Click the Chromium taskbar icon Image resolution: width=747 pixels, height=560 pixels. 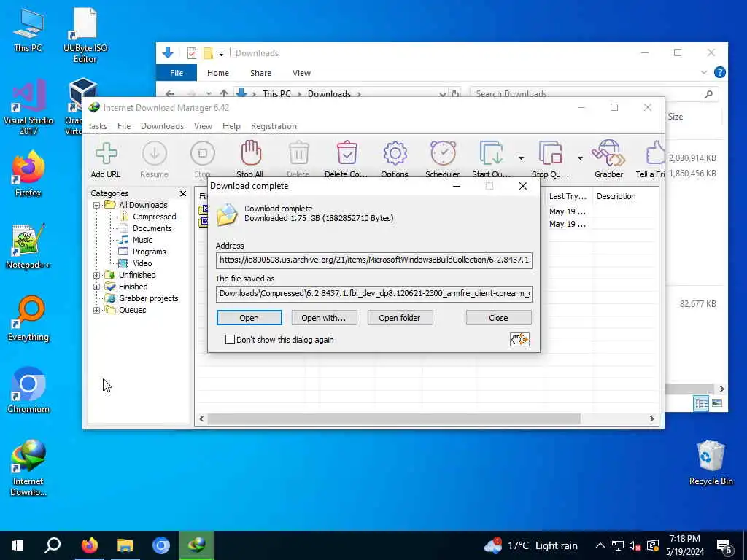coord(161,545)
